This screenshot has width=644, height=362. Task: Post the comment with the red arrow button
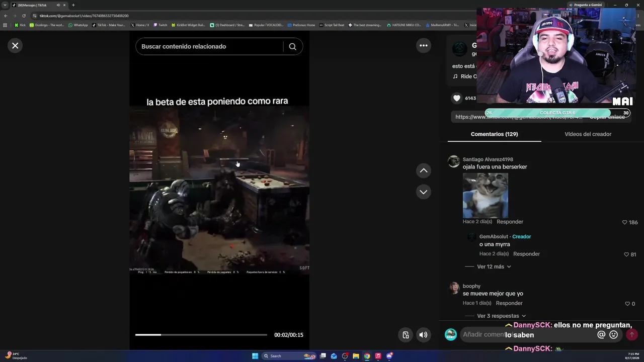coord(632,335)
